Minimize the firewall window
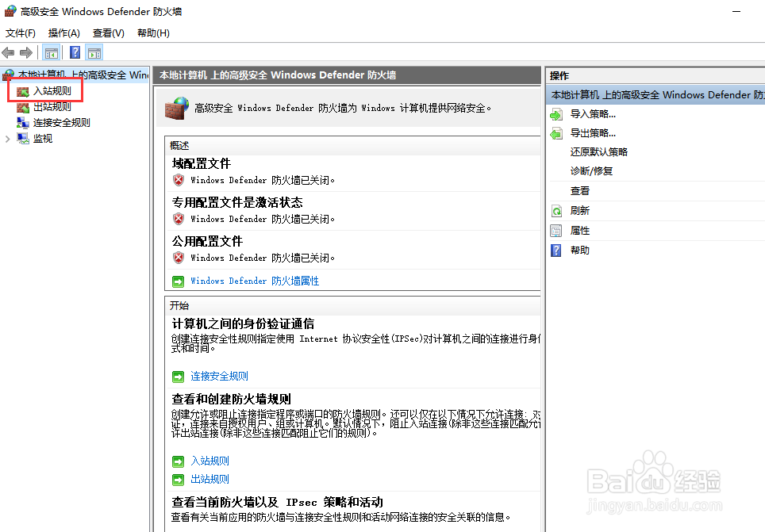Screen dimensions: 765x532 click(736, 11)
